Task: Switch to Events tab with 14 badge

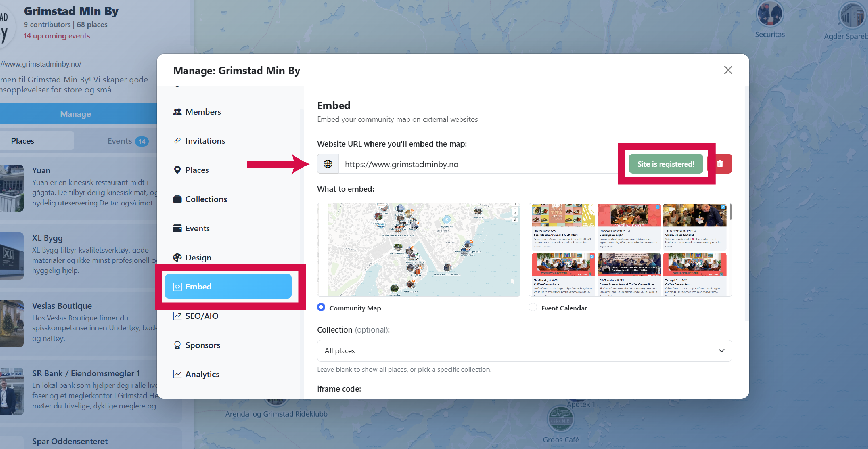Action: tap(127, 141)
